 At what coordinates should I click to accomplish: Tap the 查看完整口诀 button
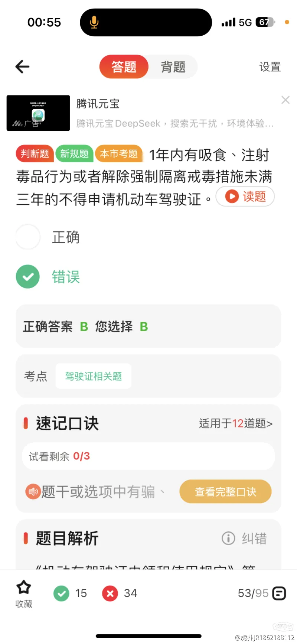pyautogui.click(x=226, y=491)
